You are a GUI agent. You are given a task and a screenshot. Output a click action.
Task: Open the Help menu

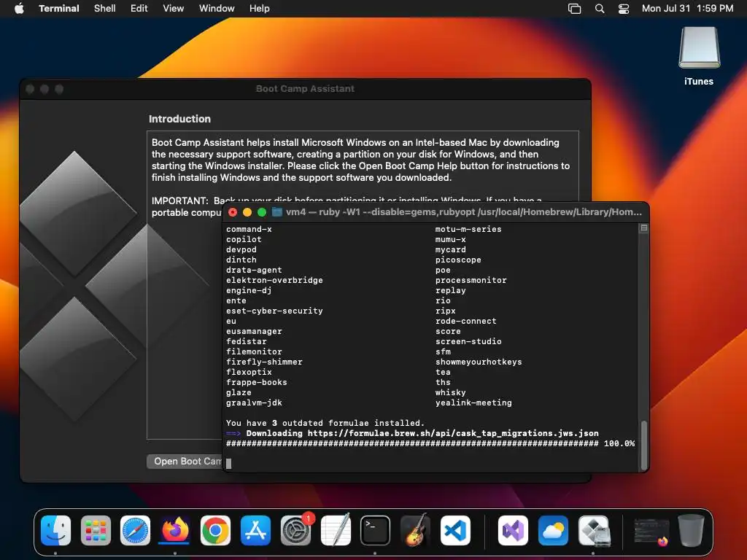(x=260, y=9)
